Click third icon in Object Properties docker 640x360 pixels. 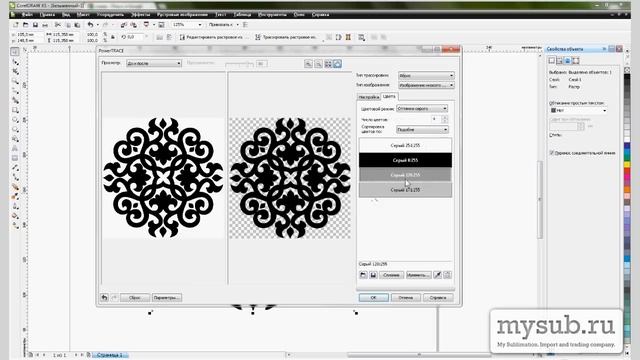point(567,60)
